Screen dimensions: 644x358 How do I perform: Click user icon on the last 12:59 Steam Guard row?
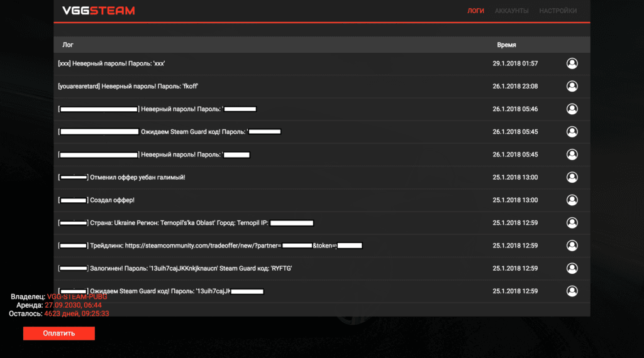572,291
